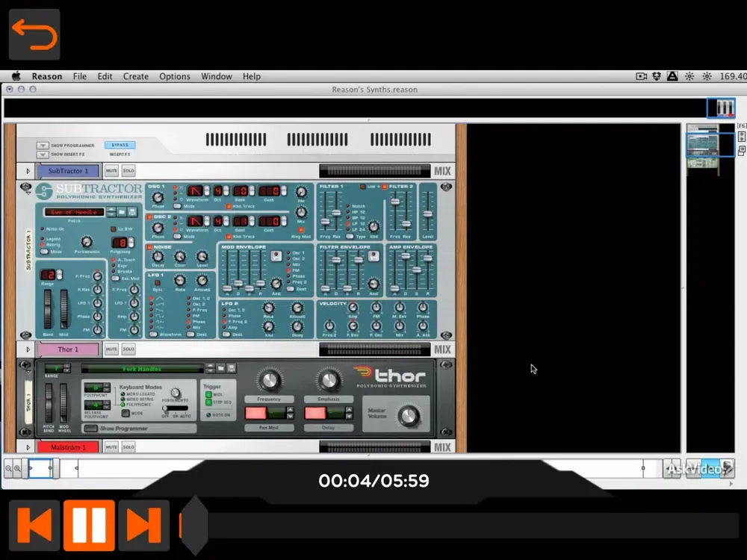The image size is (747, 560).
Task: Click the camera menu bar icon
Action: click(x=641, y=76)
